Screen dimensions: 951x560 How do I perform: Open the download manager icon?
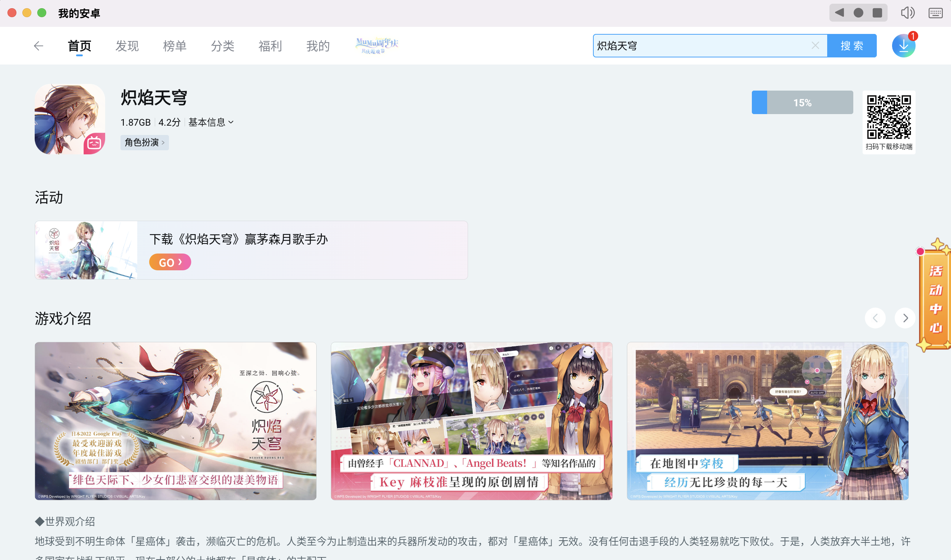coord(903,45)
